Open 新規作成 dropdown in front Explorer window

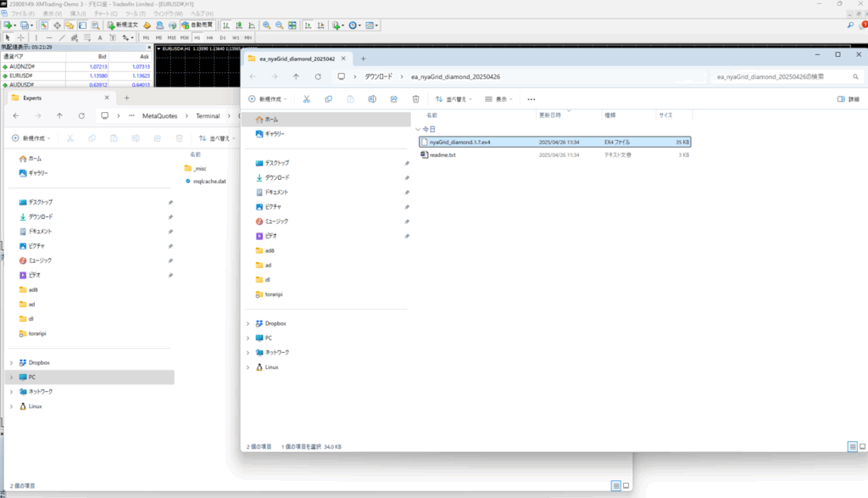pos(268,99)
